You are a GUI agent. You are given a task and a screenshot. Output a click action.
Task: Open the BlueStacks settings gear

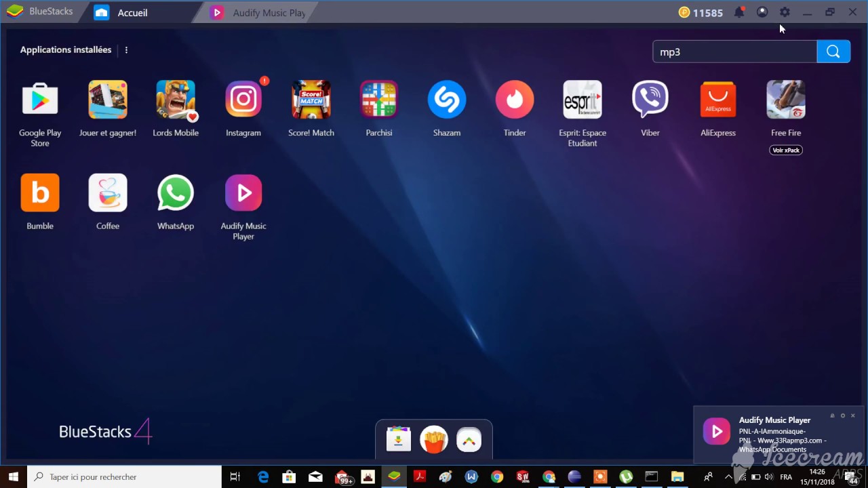click(785, 12)
